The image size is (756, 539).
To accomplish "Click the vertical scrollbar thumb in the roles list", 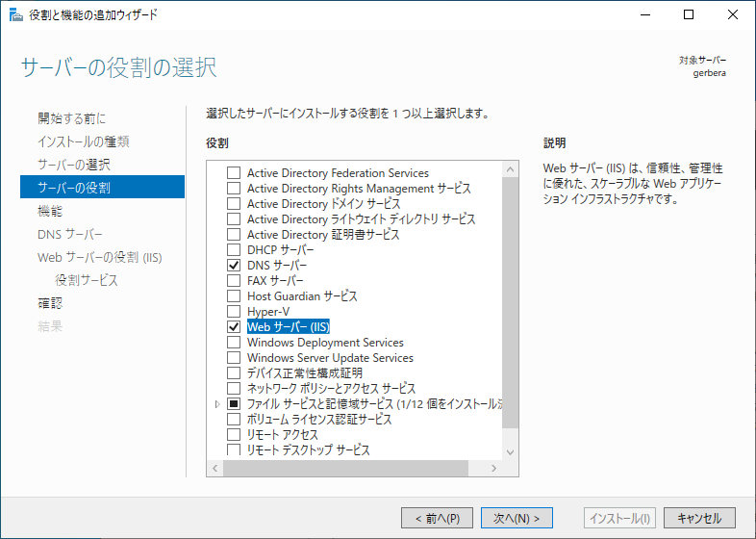I will tap(510, 302).
